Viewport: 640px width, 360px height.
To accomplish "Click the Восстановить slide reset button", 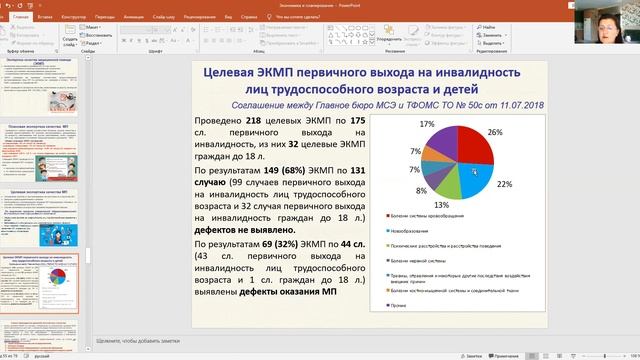I will coord(96,35).
